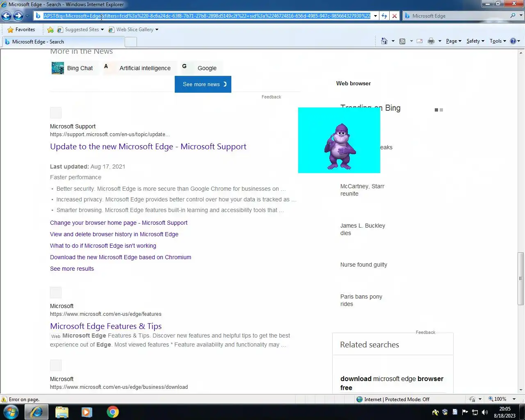This screenshot has height=420, width=525.
Task: Open Paris bans pony rides trending story
Action: pyautogui.click(x=361, y=300)
